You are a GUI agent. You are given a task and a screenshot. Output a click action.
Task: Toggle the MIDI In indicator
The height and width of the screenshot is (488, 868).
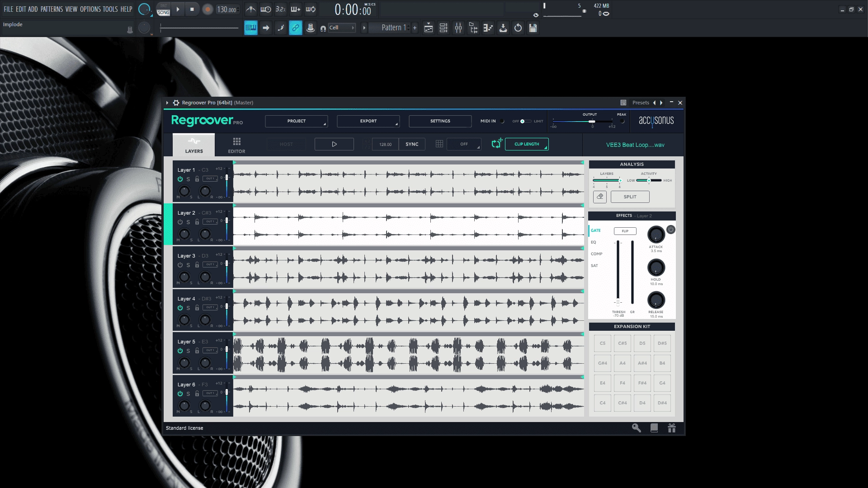pyautogui.click(x=502, y=121)
